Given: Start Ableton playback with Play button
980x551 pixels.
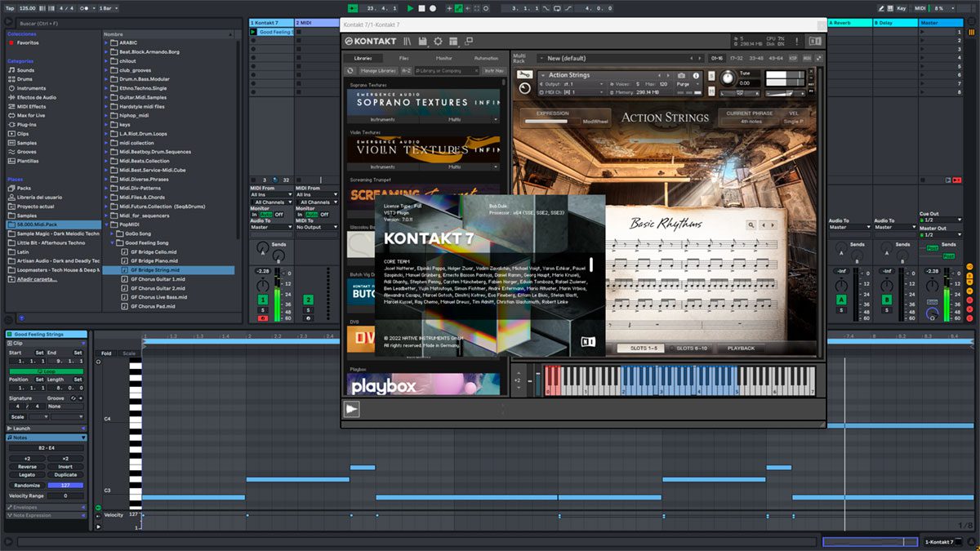Looking at the screenshot, I should pyautogui.click(x=412, y=8).
